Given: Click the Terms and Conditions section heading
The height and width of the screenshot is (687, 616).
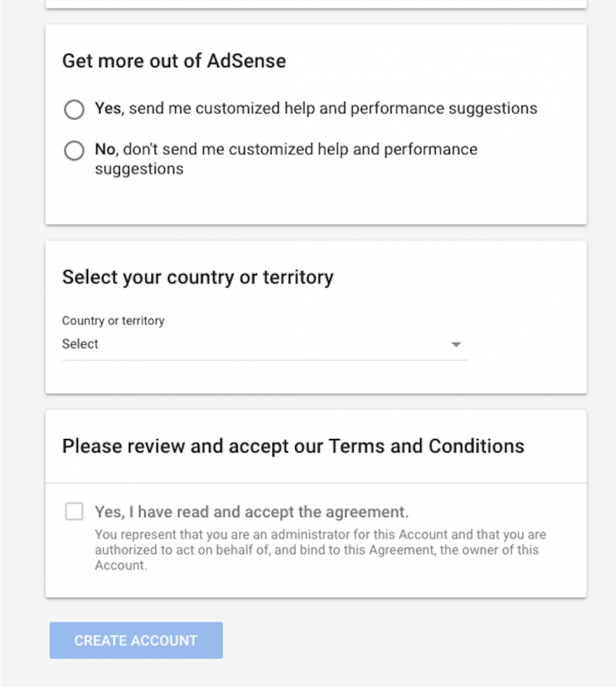Looking at the screenshot, I should (x=292, y=446).
